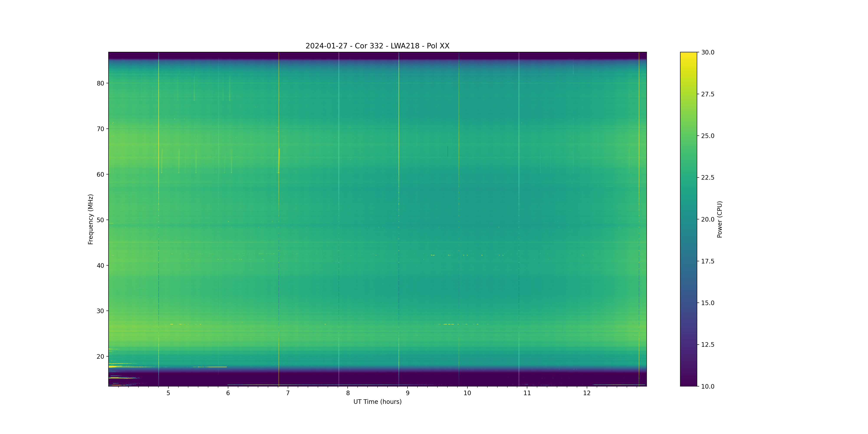Click x-axis tick label 12
Viewport: 868px width, 434px height.
587,393
